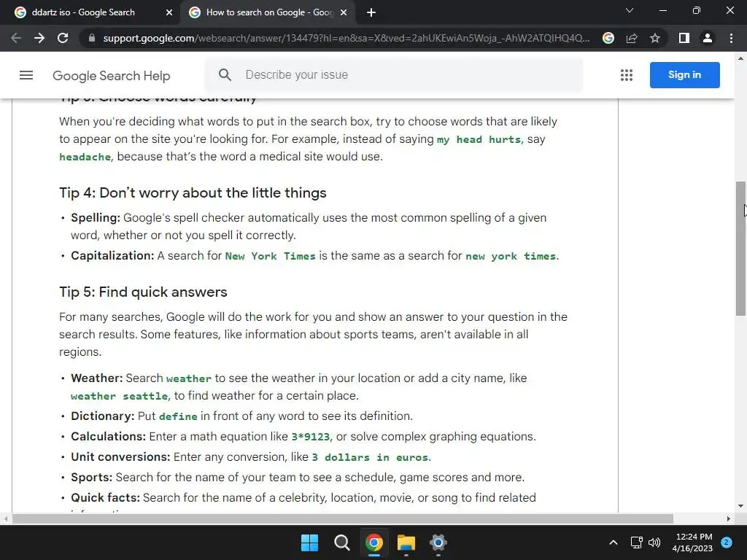The image size is (747, 560).
Task: Click the Google icon in address bar
Action: (x=608, y=38)
